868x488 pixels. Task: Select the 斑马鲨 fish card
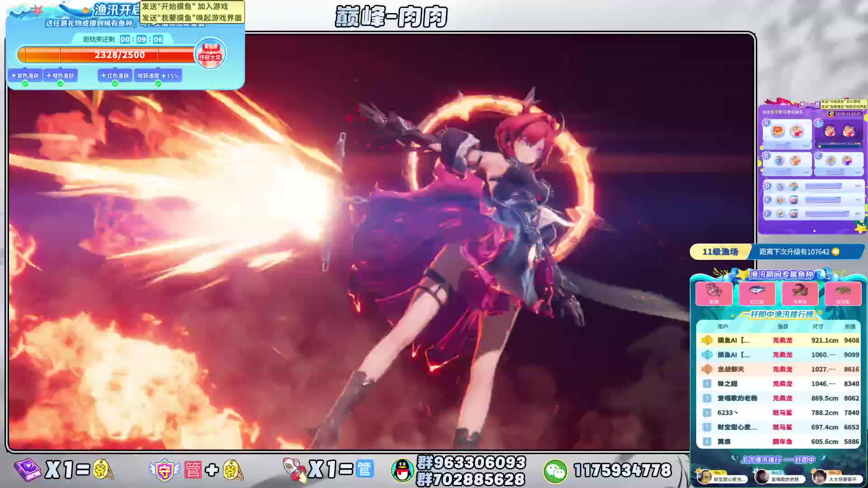click(x=843, y=293)
